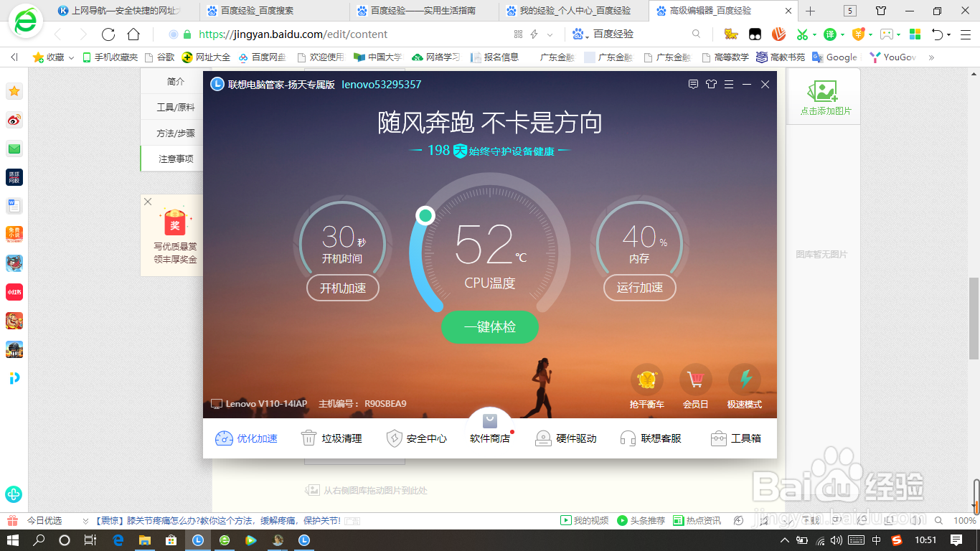Start the 一键体检 one-click checkup
The width and height of the screenshot is (980, 551).
(x=490, y=327)
